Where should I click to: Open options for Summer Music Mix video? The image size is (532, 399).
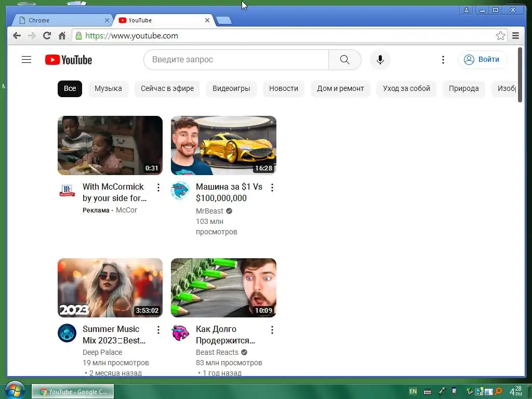158,330
